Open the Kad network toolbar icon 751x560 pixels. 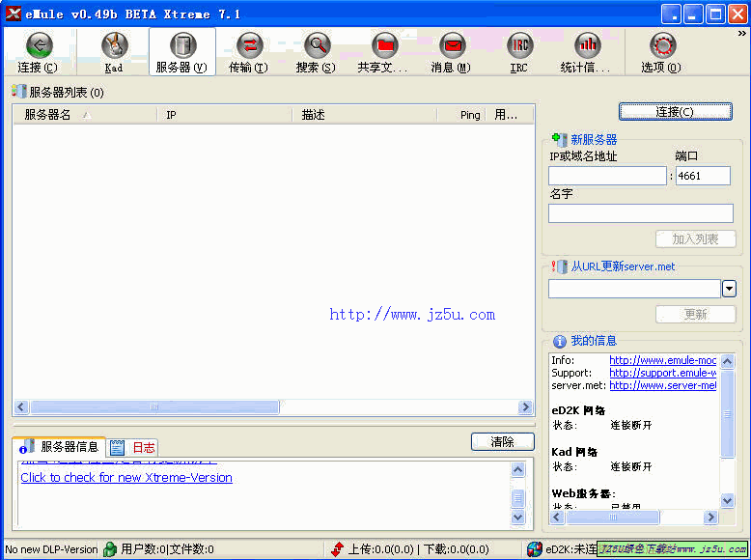pos(114,52)
